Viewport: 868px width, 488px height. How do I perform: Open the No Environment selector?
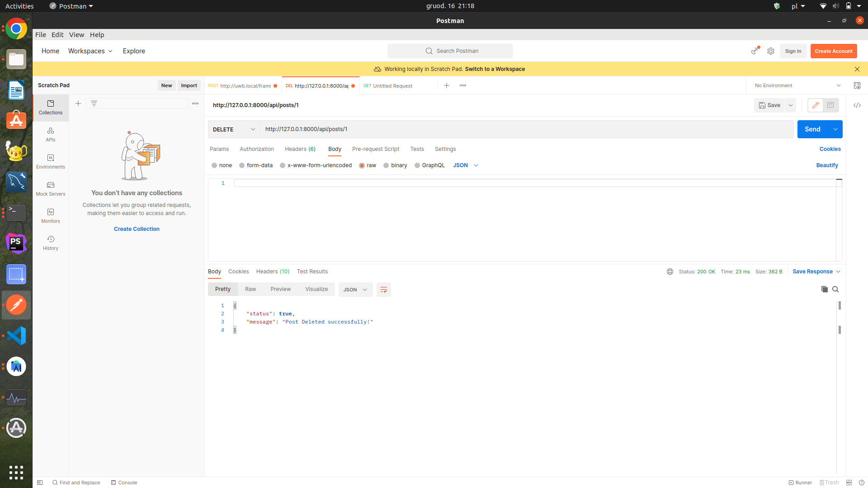click(797, 85)
